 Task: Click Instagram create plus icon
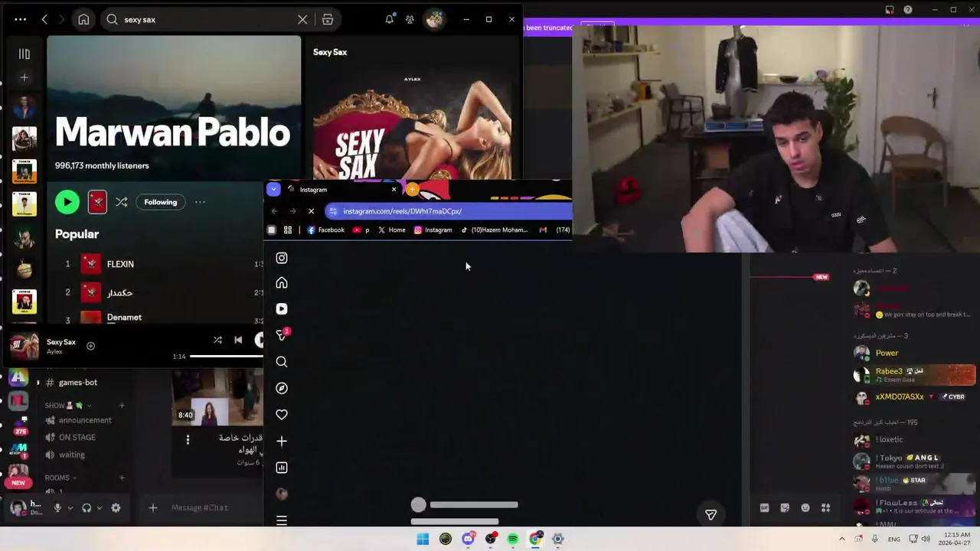282,441
